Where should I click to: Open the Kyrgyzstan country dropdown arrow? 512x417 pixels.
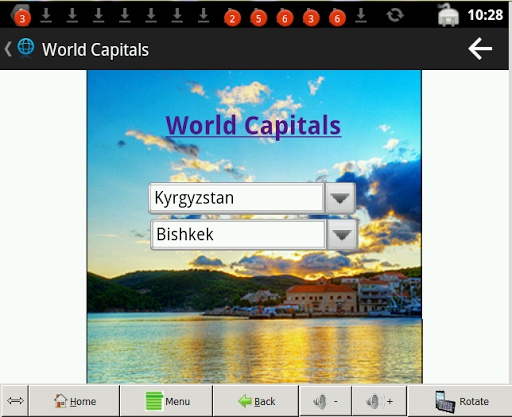pos(340,198)
